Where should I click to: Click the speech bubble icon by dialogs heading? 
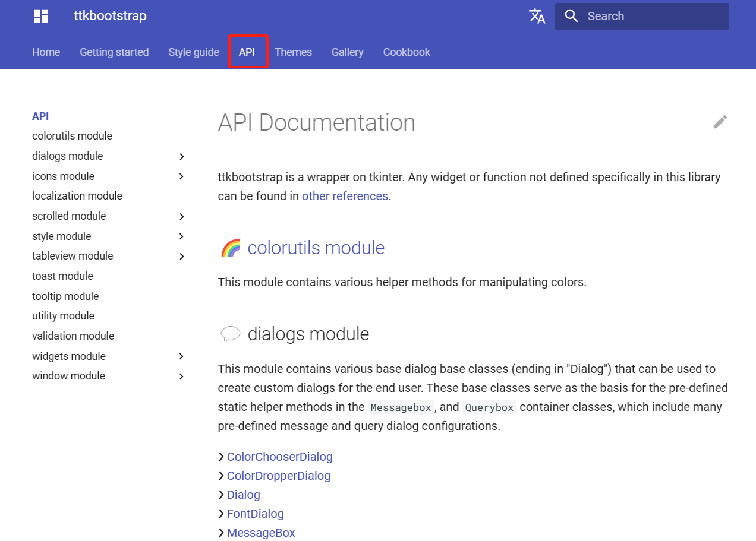click(x=231, y=334)
